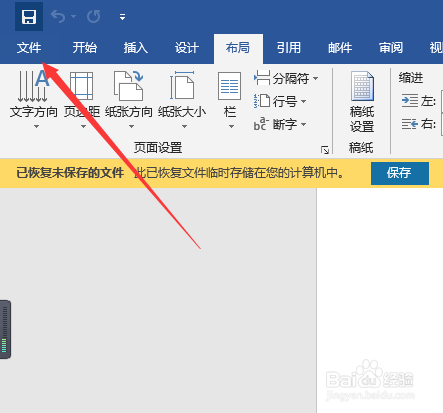The width and height of the screenshot is (443, 413).
Task: Click the right indent 右 icon
Action: tap(410, 124)
